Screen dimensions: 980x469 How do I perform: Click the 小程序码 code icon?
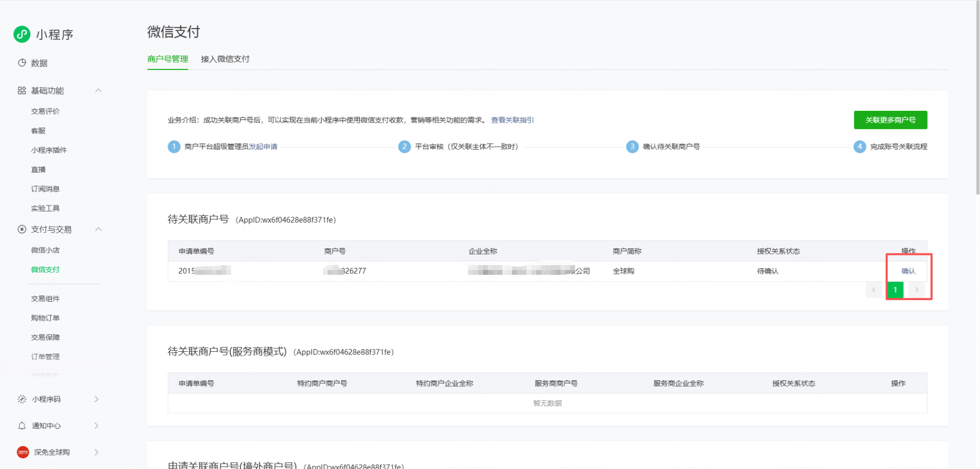(x=22, y=399)
